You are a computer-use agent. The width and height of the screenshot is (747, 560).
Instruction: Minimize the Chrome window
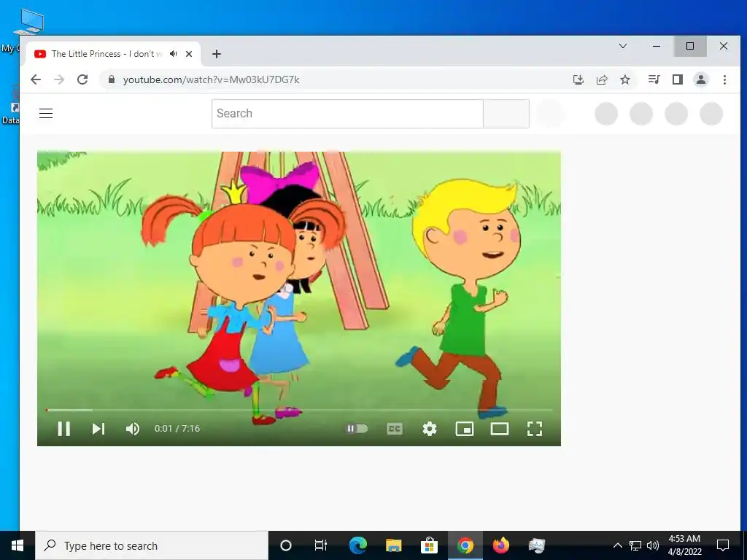click(657, 46)
